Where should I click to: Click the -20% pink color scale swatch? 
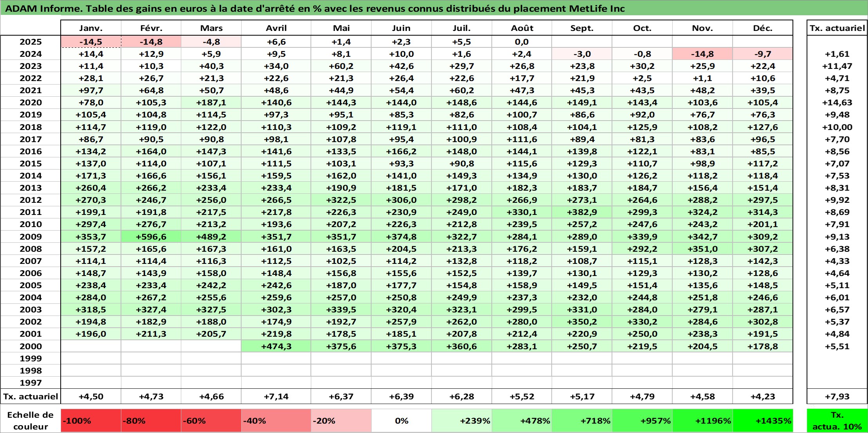[x=341, y=421]
